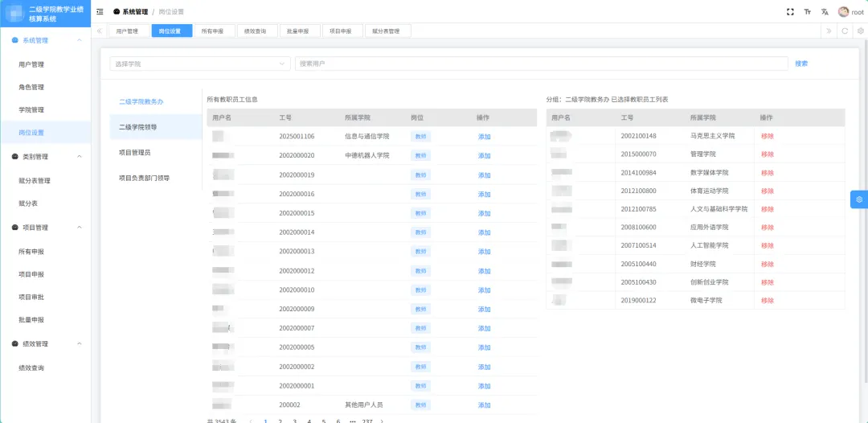Remove employee 2015000070 via 移除

click(x=768, y=154)
